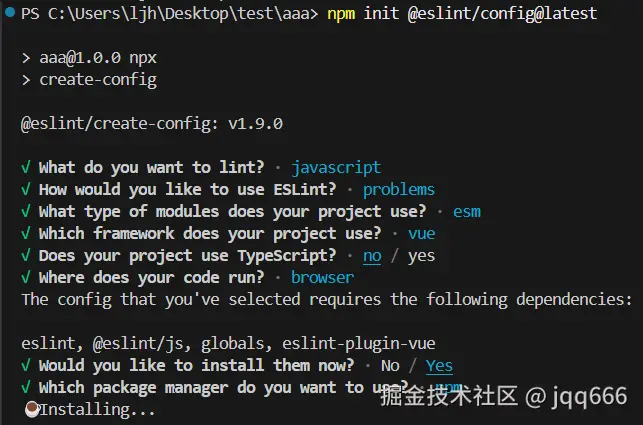This screenshot has height=425, width=643.
Task: Click the 'esm' module type answer
Action: pyautogui.click(x=467, y=211)
